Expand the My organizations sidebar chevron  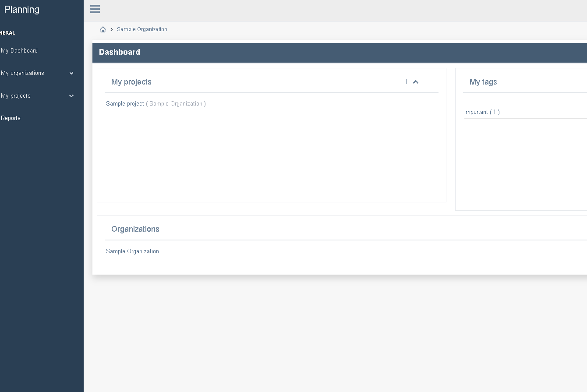point(71,73)
